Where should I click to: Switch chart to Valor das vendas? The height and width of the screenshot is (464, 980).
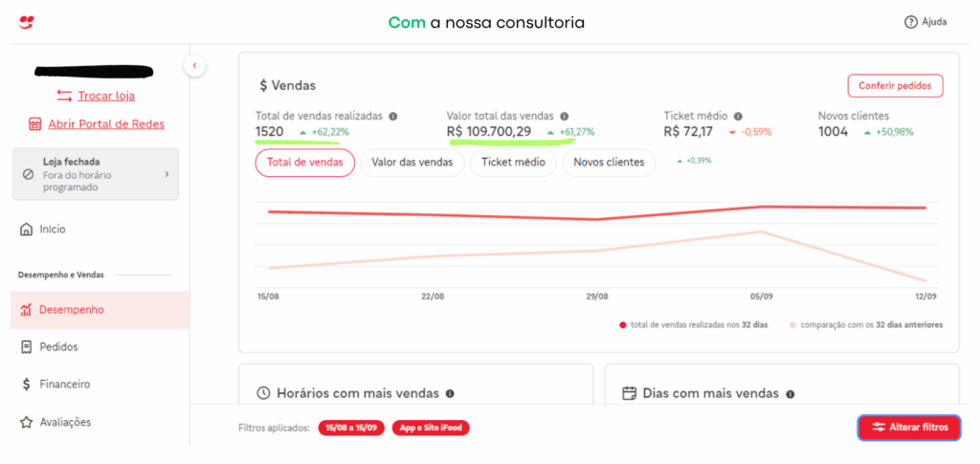click(x=412, y=163)
